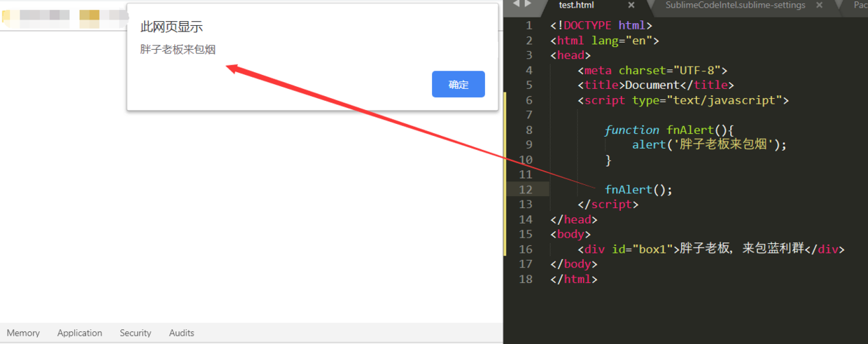Click the alert title 此网页显示
Image resolution: width=868 pixels, height=344 pixels.
171,27
